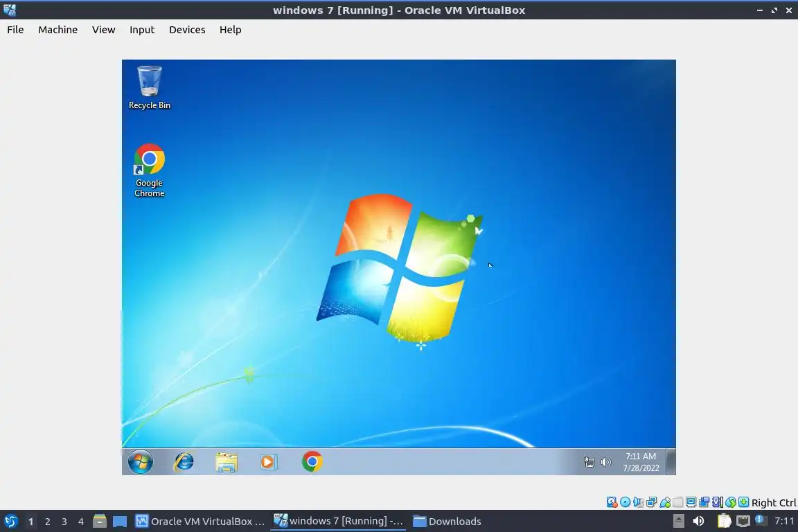Open the Devices menu
The width and height of the screenshot is (798, 532).
[187, 30]
